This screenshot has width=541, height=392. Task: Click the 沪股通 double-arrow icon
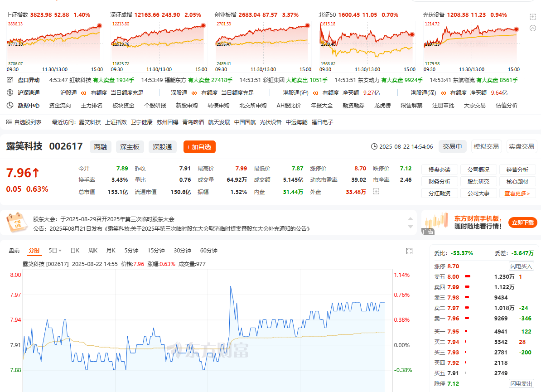pyautogui.click(x=83, y=93)
